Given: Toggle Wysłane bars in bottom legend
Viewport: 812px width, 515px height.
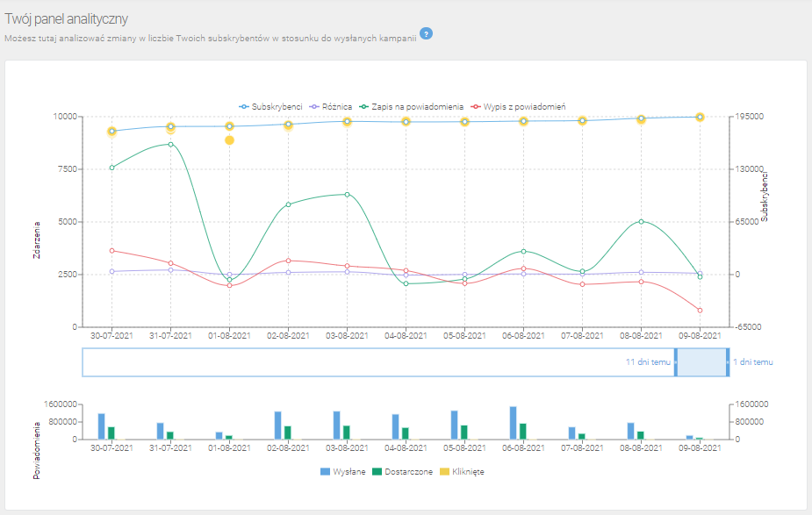Looking at the screenshot, I should (x=344, y=471).
